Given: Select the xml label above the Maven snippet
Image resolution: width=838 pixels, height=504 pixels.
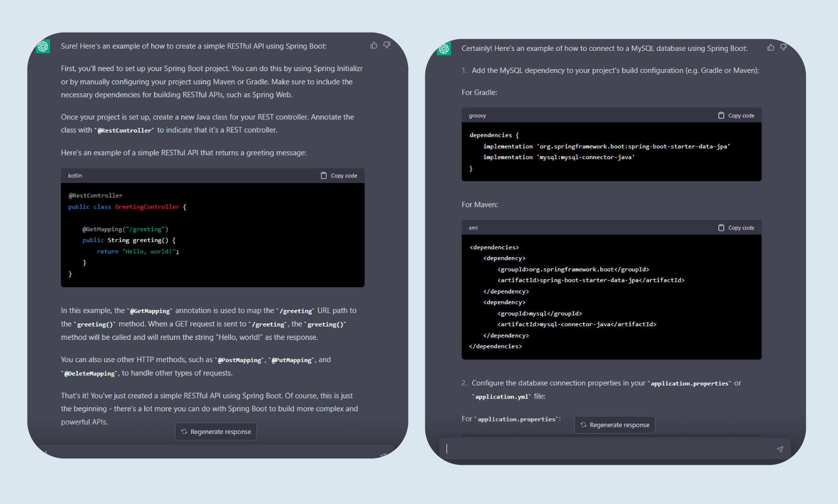Looking at the screenshot, I should pyautogui.click(x=473, y=227).
